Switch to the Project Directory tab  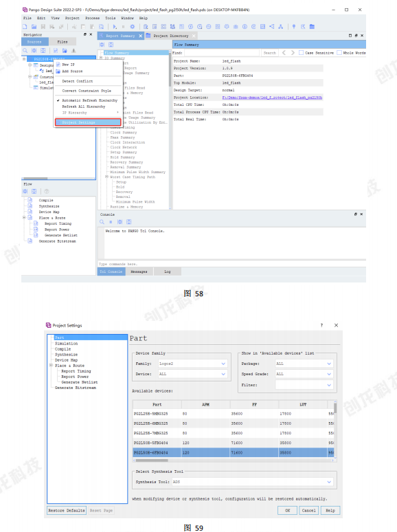[x=171, y=36]
